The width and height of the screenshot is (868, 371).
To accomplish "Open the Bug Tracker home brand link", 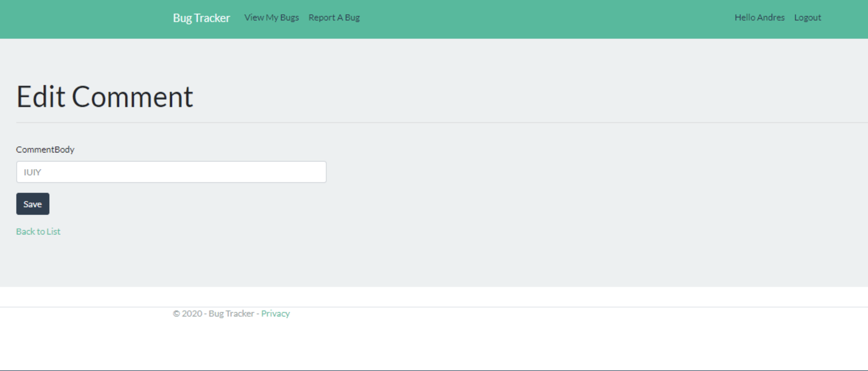I will click(x=201, y=18).
